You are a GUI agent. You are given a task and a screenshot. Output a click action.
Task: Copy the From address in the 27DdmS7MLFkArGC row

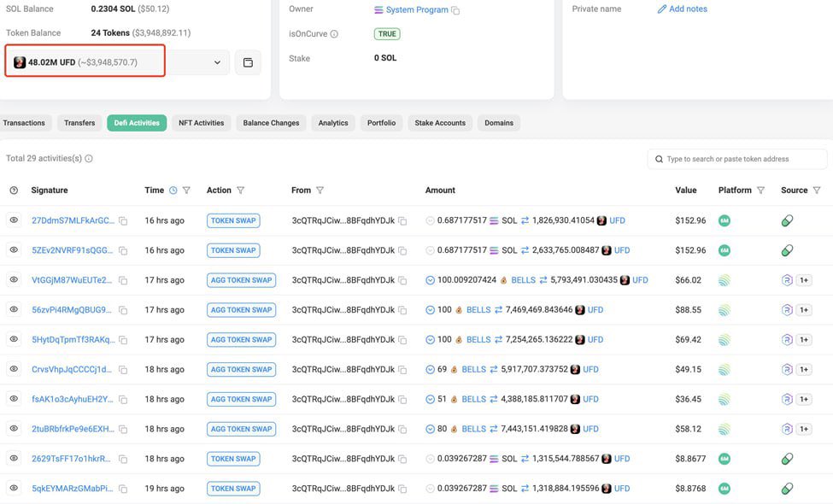coord(402,221)
